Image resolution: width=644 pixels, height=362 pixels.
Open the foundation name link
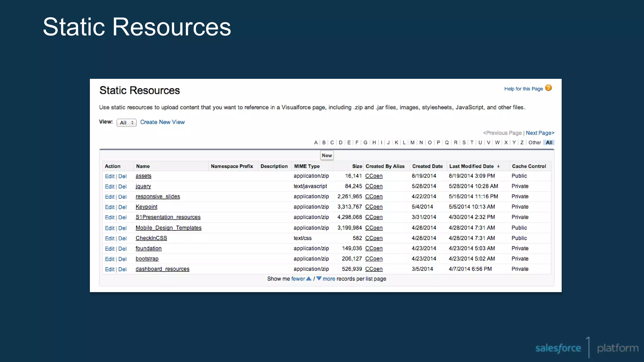pos(148,248)
